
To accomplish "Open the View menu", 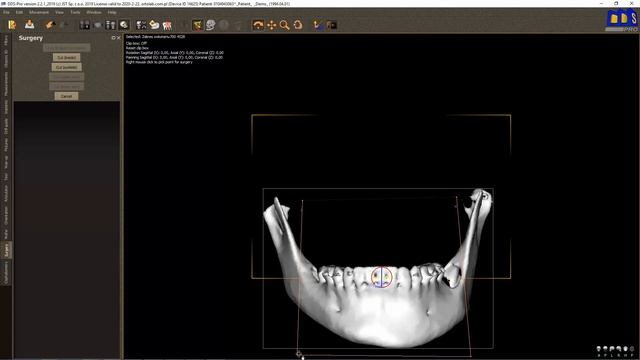I will (x=60, y=13).
